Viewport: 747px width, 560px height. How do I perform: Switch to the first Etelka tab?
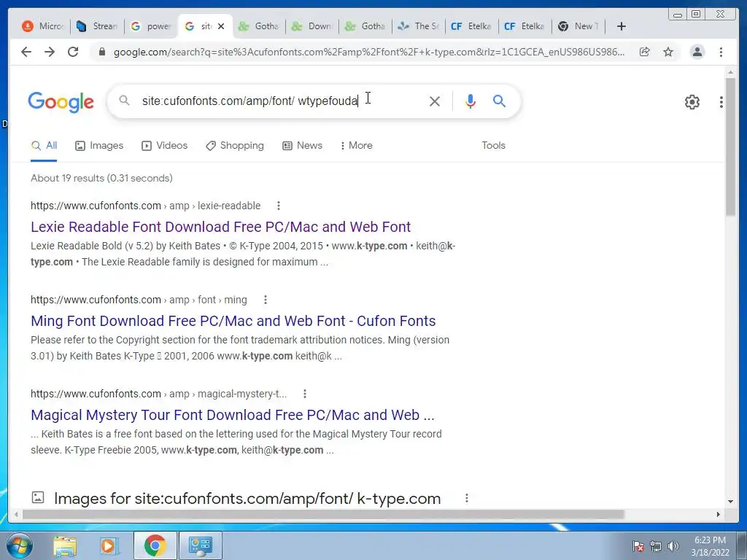(x=472, y=26)
